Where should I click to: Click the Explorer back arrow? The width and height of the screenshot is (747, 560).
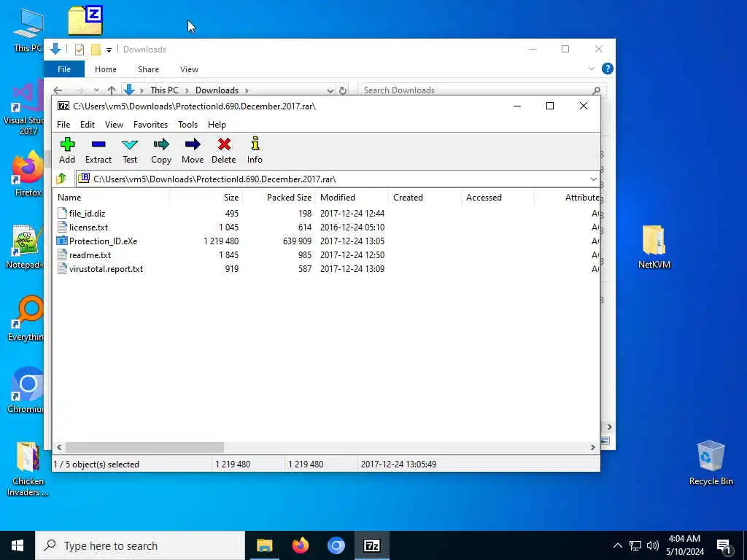click(58, 90)
